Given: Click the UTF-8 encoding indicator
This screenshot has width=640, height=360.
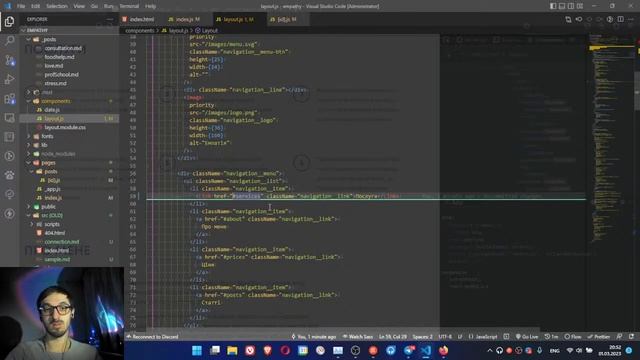Looking at the screenshot, I should pyautogui.click(x=445, y=337).
